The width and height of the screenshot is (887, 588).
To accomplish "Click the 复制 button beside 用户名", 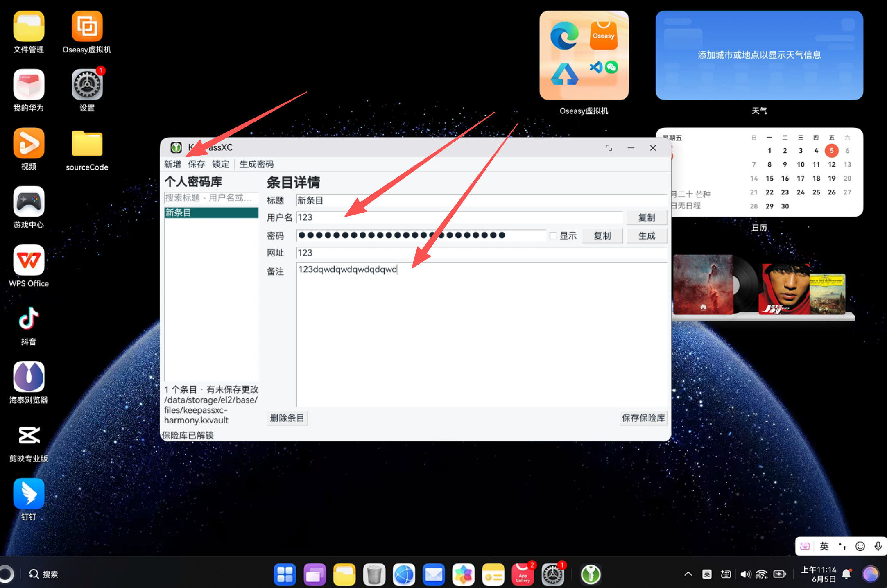I will point(647,217).
